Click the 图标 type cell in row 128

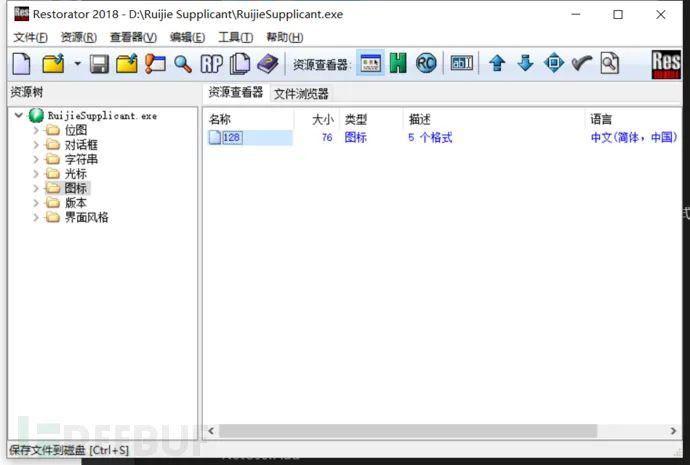click(x=356, y=138)
